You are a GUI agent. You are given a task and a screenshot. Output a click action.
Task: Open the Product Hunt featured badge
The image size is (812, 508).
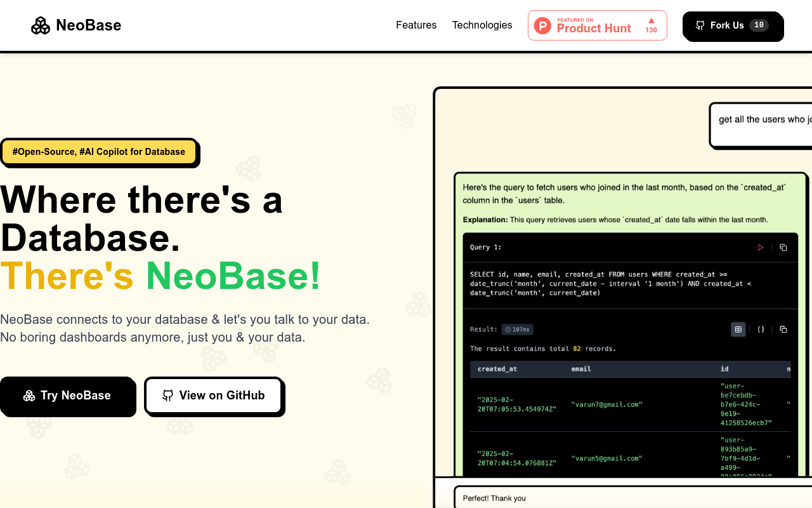(598, 25)
